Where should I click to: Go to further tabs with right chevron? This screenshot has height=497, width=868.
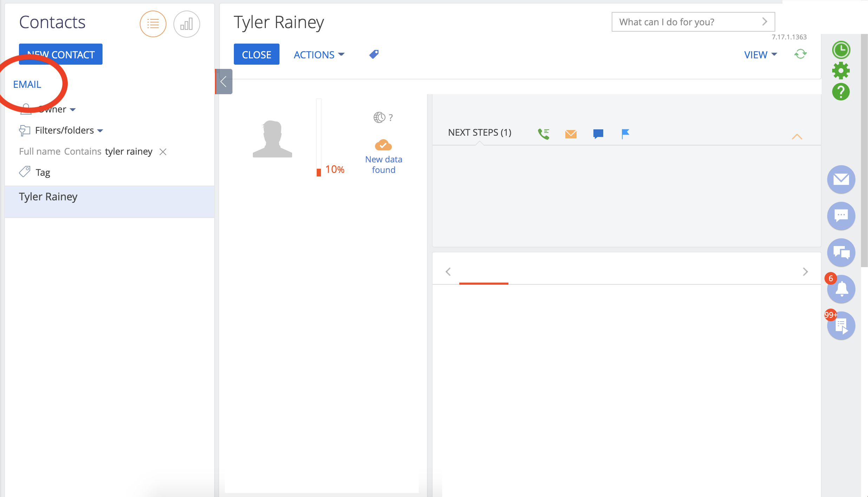tap(805, 272)
